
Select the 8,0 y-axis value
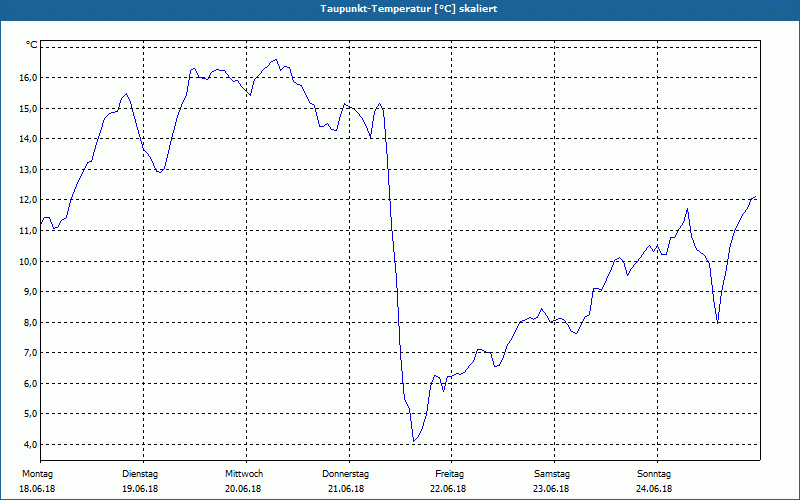point(31,322)
